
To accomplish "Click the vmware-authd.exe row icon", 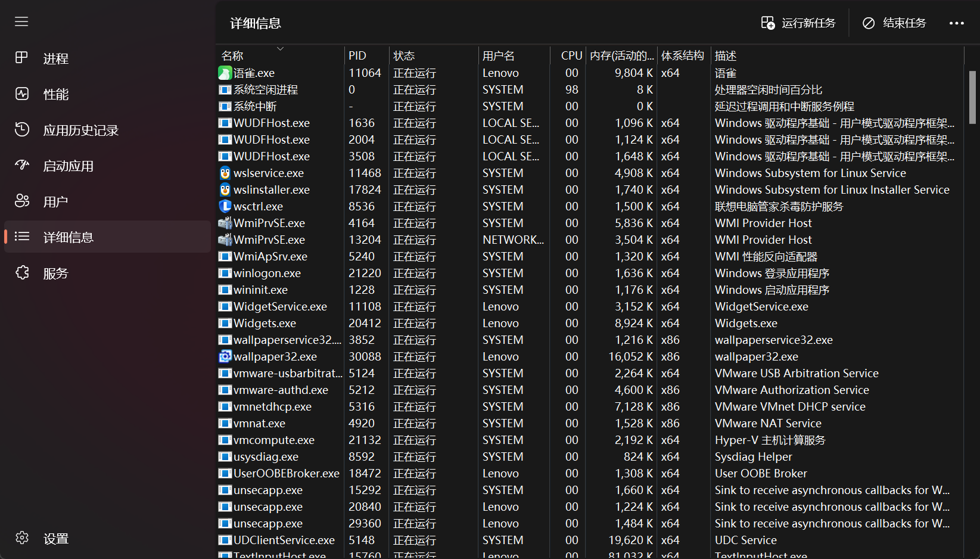I will 225,390.
